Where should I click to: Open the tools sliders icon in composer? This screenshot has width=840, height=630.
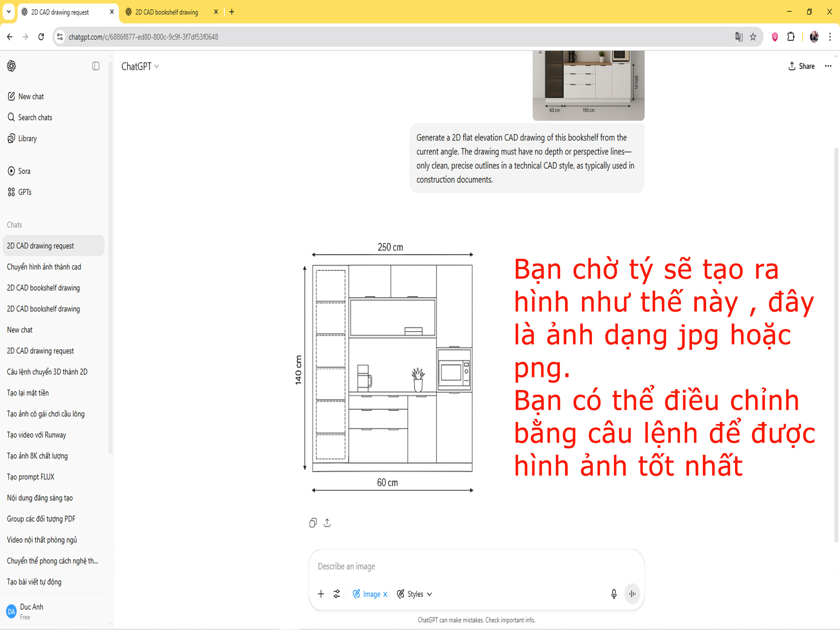coord(337,594)
